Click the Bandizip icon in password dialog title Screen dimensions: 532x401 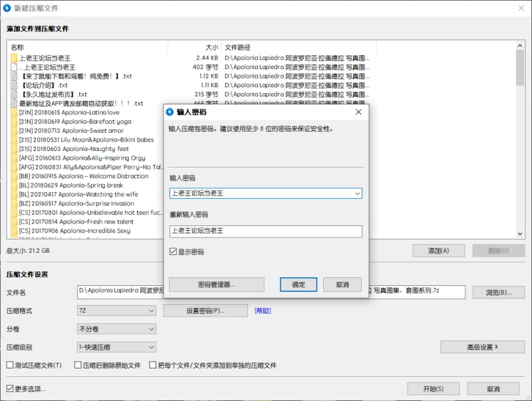pos(170,112)
